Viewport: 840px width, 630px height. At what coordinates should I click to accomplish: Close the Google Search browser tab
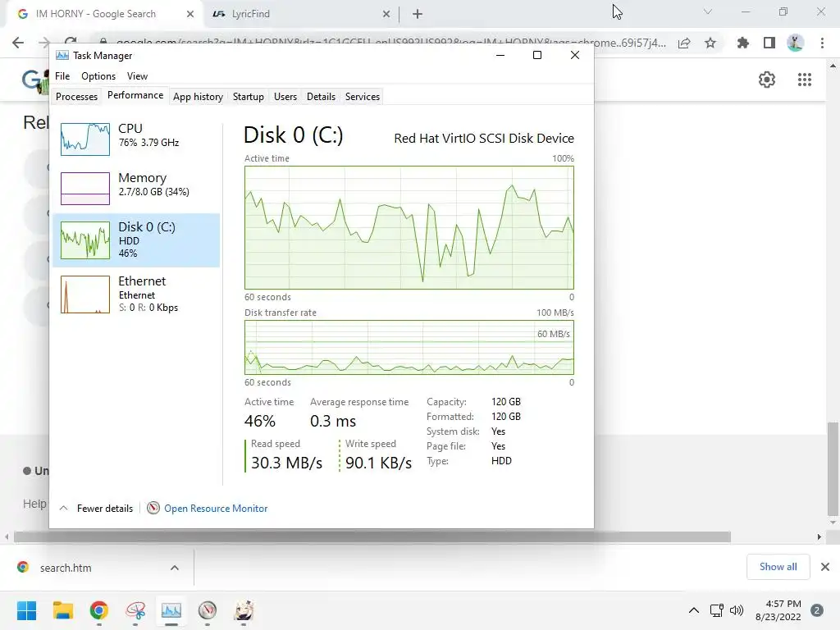(x=190, y=15)
